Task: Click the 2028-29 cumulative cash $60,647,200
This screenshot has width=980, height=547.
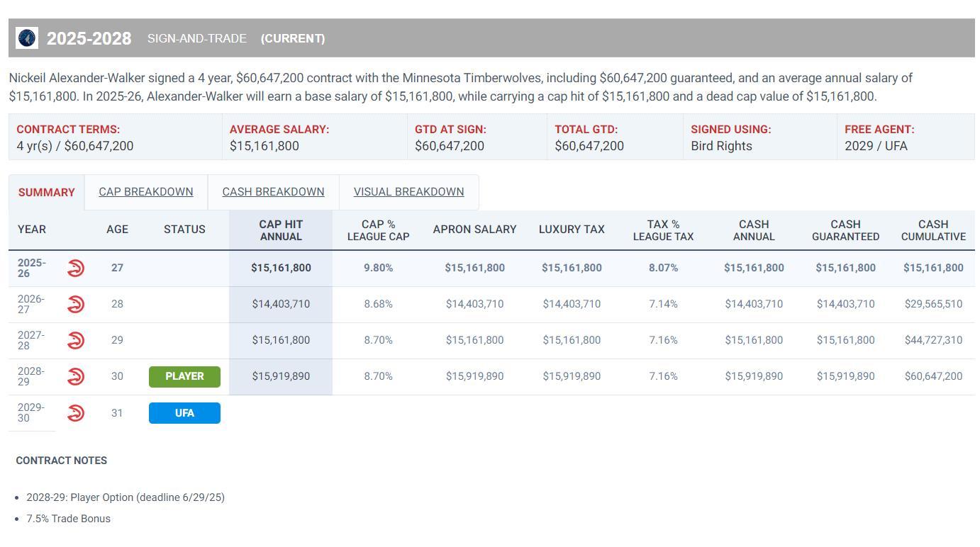Action: tap(933, 376)
